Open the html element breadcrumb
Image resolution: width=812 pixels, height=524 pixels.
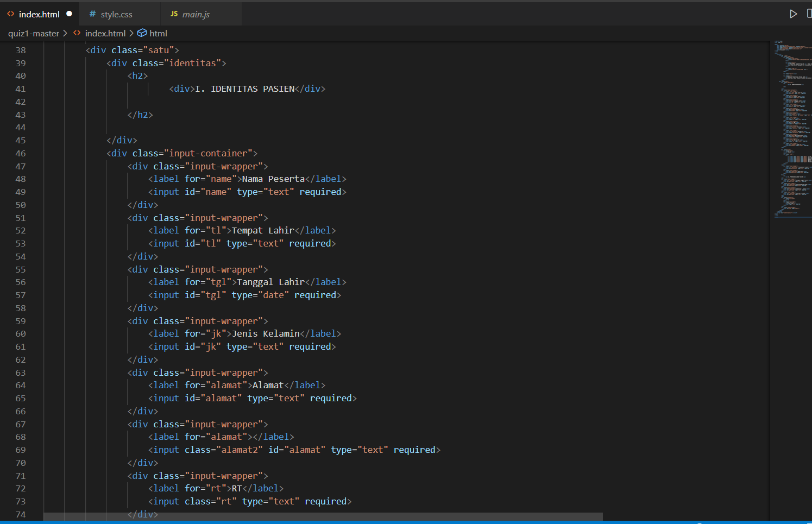tap(158, 33)
